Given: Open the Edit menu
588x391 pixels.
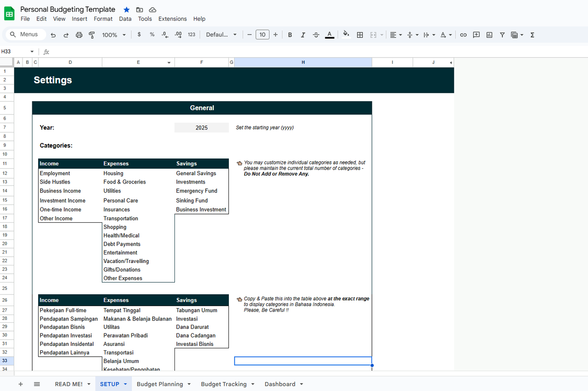Looking at the screenshot, I should (x=41, y=19).
